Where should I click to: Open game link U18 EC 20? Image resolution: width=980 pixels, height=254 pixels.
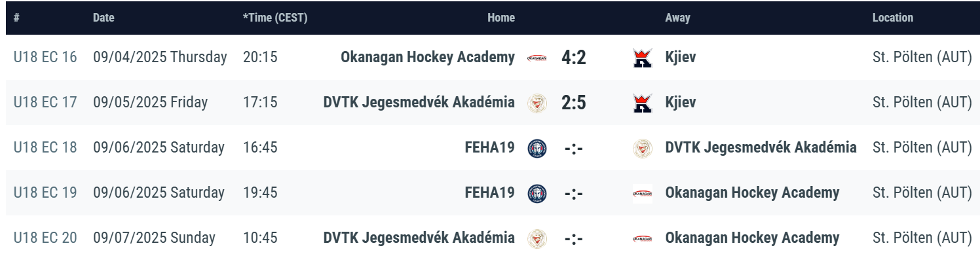pyautogui.click(x=45, y=238)
